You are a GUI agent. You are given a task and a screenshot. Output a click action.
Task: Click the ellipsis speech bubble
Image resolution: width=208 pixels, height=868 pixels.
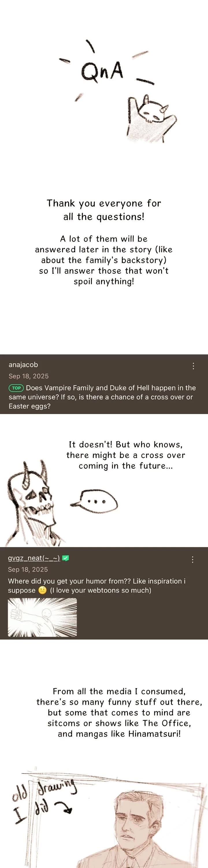pyautogui.click(x=94, y=501)
